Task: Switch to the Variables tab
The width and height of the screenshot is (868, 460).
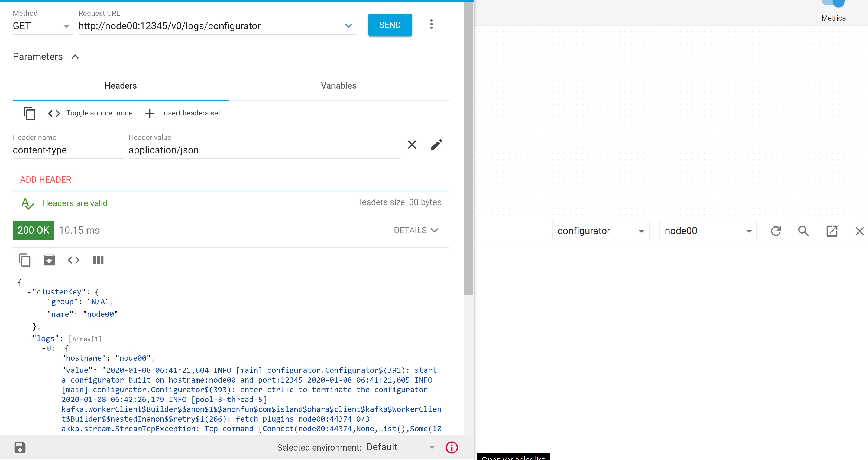Action: pyautogui.click(x=339, y=86)
